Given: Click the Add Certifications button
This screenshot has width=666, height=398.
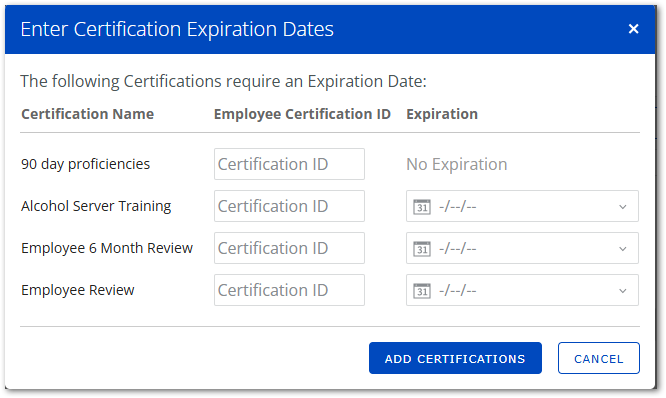Looking at the screenshot, I should 455,358.
